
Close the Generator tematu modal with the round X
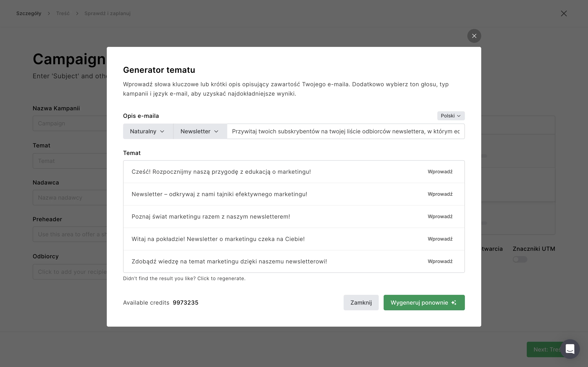coord(474,36)
